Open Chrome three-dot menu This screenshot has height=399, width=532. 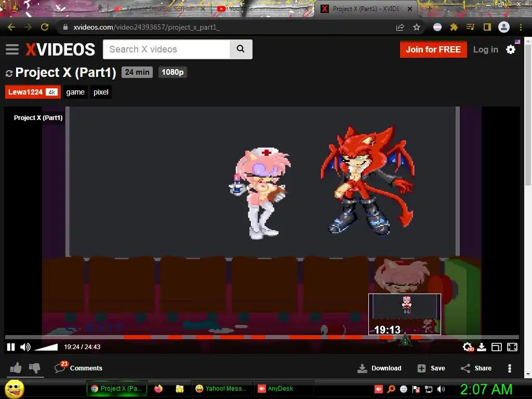point(521,27)
